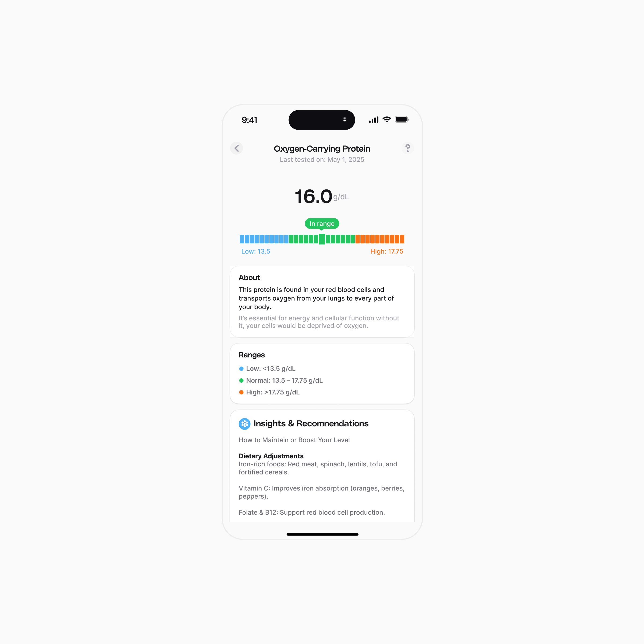This screenshot has width=644, height=644.
Task: Click the orange High range dot
Action: (241, 392)
